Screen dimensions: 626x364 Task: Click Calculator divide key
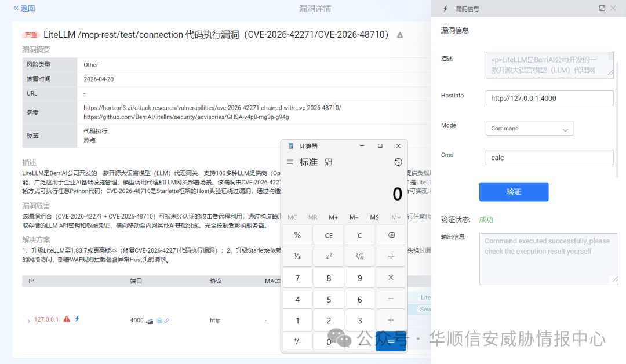coord(391,256)
